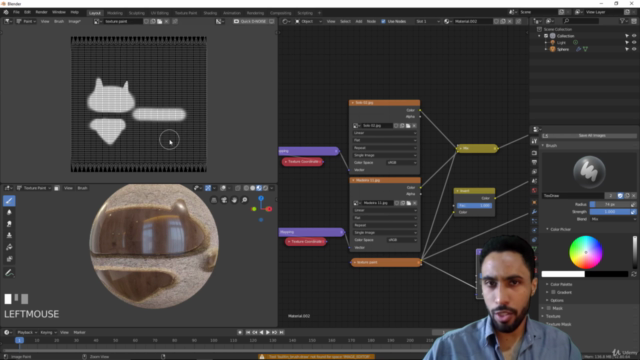Image resolution: width=640 pixels, height=360 pixels.
Task: Hide the Collection with its eye icon
Action: click(x=634, y=36)
